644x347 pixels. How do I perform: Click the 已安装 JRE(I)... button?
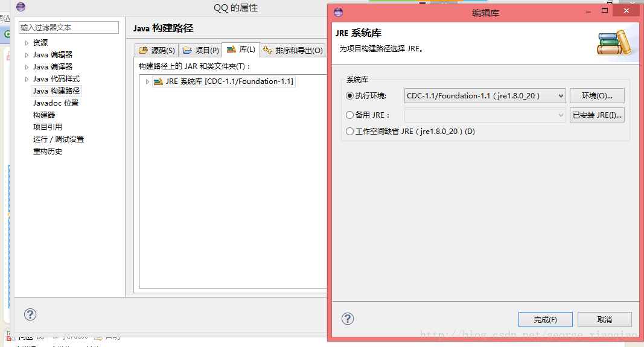[597, 115]
